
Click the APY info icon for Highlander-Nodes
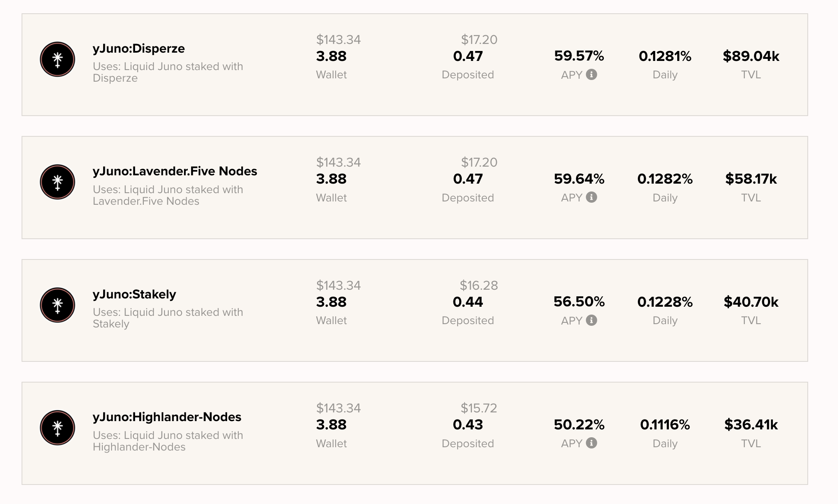pyautogui.click(x=591, y=443)
